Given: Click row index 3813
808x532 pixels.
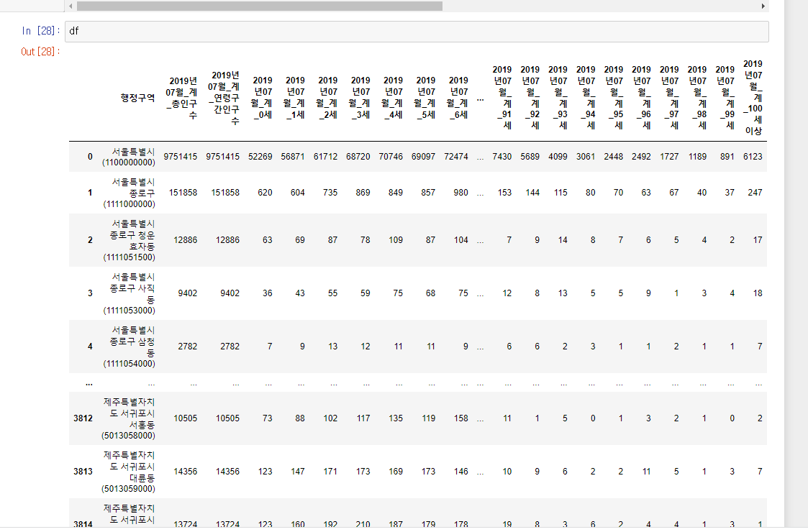Looking at the screenshot, I should point(83,471).
